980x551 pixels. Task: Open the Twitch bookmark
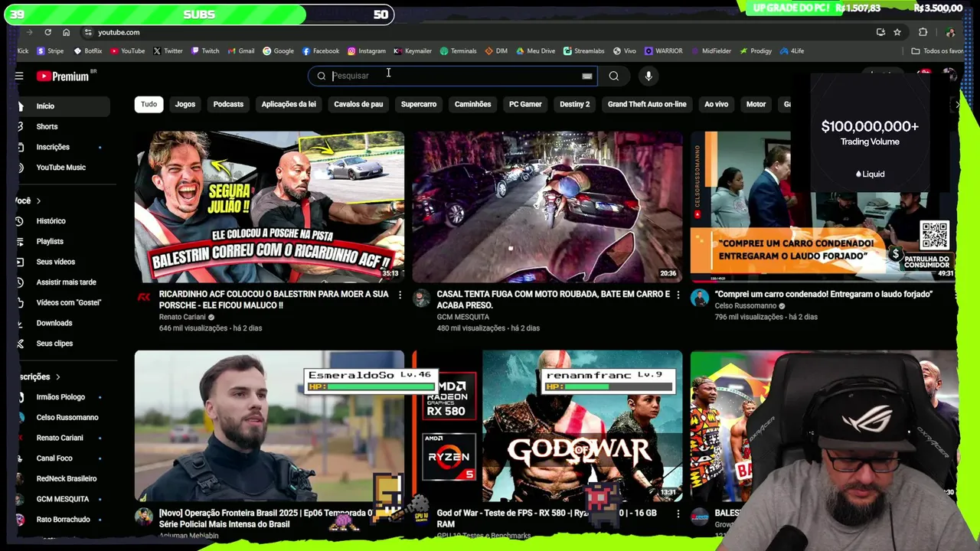pyautogui.click(x=205, y=51)
